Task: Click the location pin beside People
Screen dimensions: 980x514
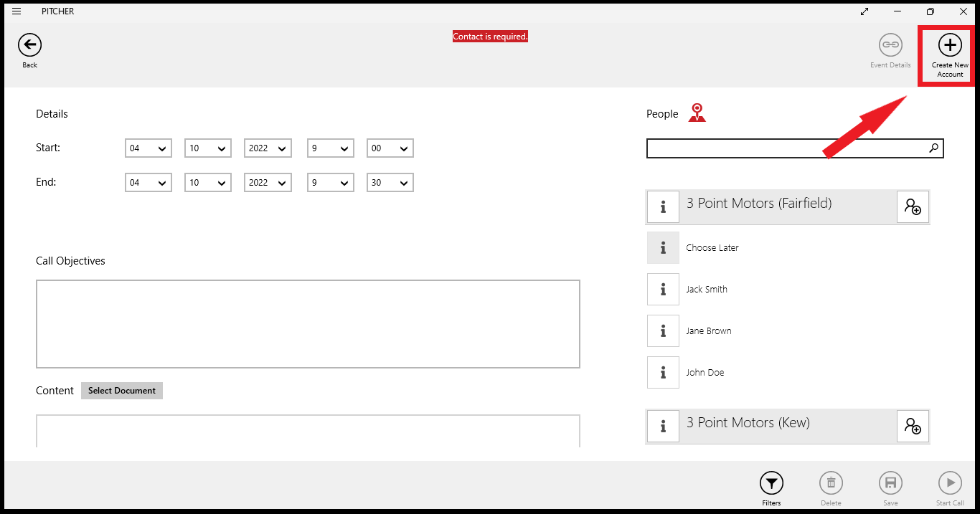Action: [696, 113]
